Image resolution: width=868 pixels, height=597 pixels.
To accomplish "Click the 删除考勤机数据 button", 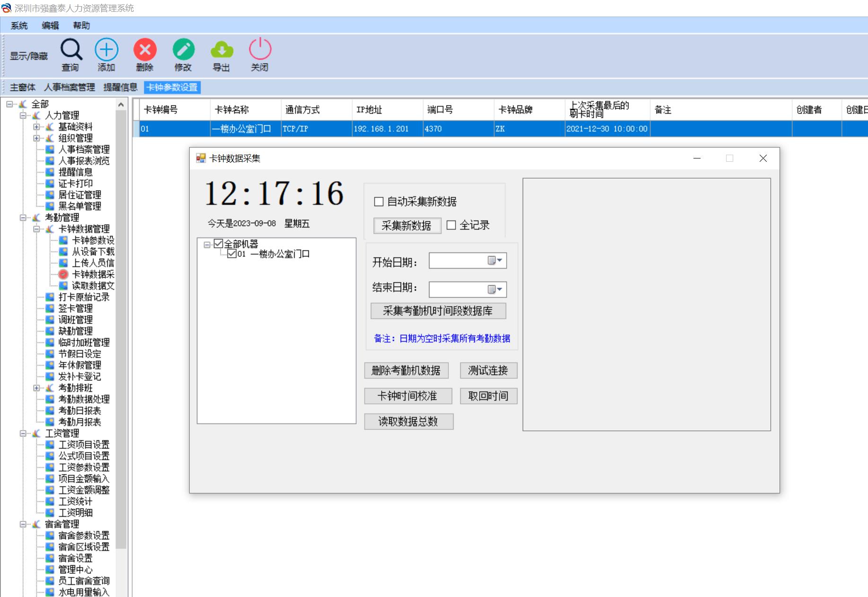I will coord(406,370).
